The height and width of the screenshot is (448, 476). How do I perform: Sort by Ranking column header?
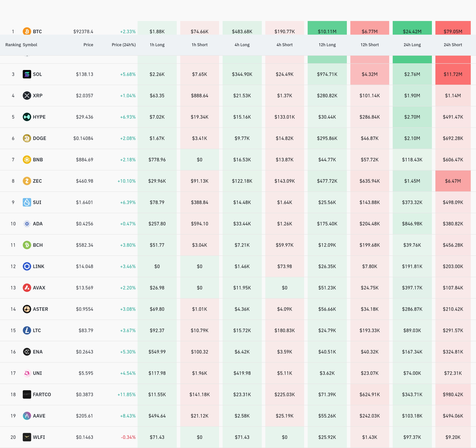tap(13, 45)
